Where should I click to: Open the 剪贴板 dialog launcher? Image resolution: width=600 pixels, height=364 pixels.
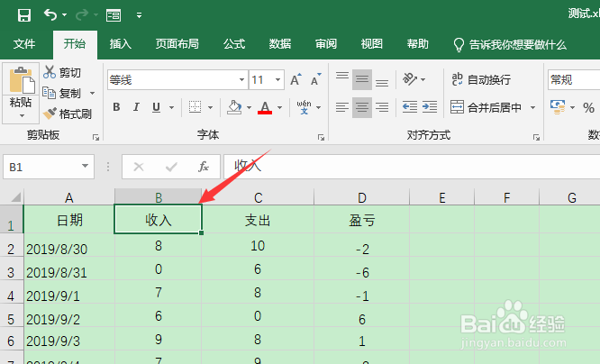pyautogui.click(x=95, y=138)
